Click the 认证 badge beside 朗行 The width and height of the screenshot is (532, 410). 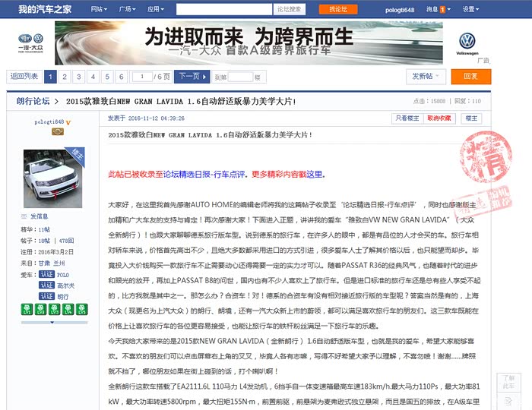point(46,296)
